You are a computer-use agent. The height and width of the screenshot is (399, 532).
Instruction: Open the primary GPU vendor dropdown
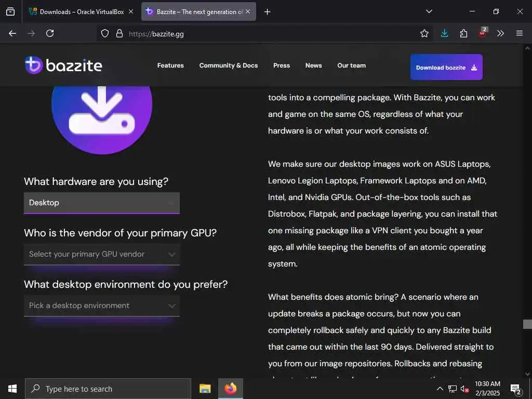pos(102,254)
